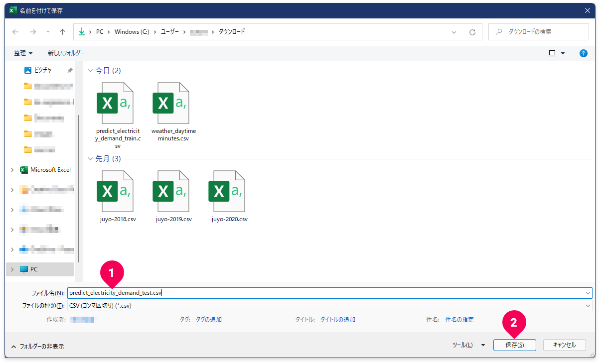Click the Up one level arrow
The height and width of the screenshot is (364, 600).
[62, 32]
